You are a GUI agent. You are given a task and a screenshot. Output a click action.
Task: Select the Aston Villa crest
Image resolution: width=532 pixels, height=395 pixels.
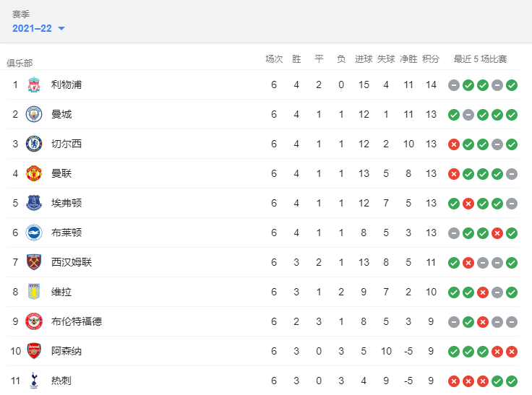pyautogui.click(x=34, y=292)
